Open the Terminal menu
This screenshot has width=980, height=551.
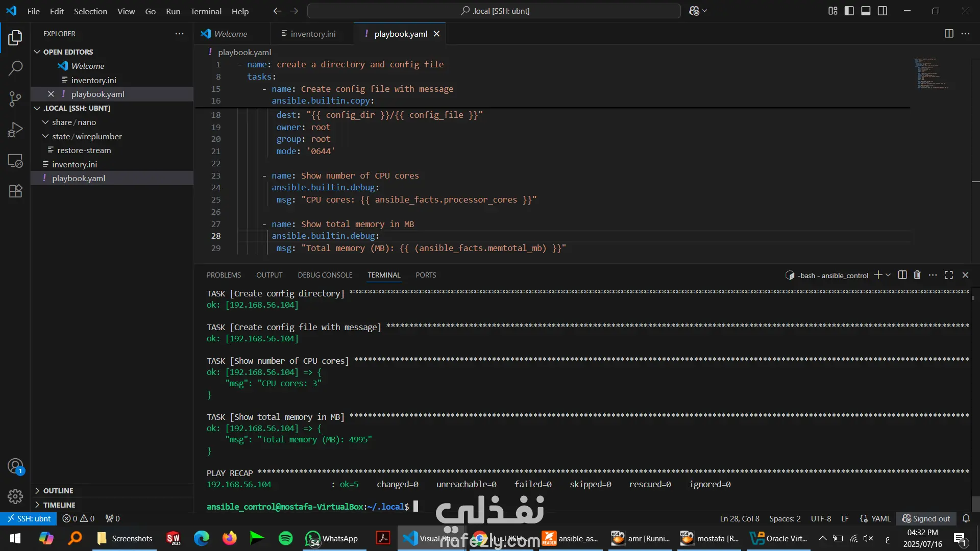(x=206, y=11)
